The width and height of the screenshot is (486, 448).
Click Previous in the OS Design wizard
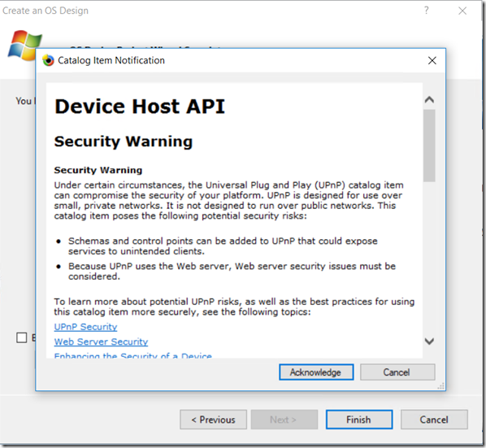[x=213, y=420]
